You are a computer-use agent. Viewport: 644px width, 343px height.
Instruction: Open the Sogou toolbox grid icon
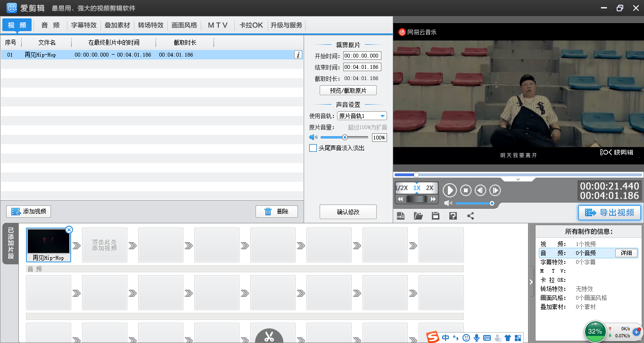click(x=518, y=337)
